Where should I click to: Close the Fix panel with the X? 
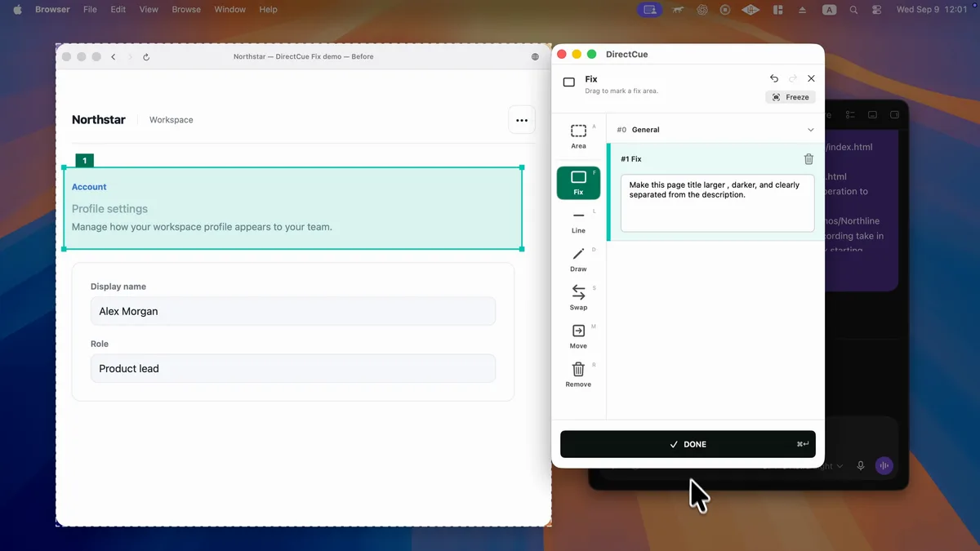pyautogui.click(x=811, y=78)
